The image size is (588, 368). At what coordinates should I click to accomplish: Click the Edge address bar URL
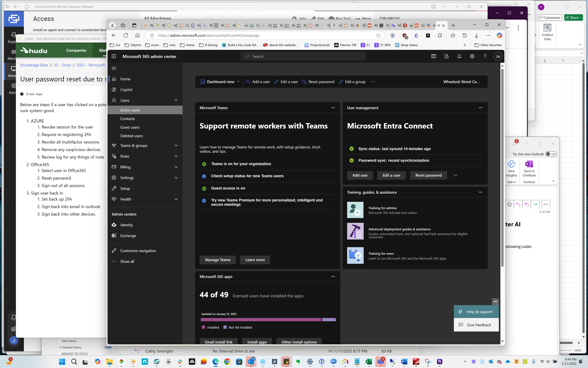208,36
